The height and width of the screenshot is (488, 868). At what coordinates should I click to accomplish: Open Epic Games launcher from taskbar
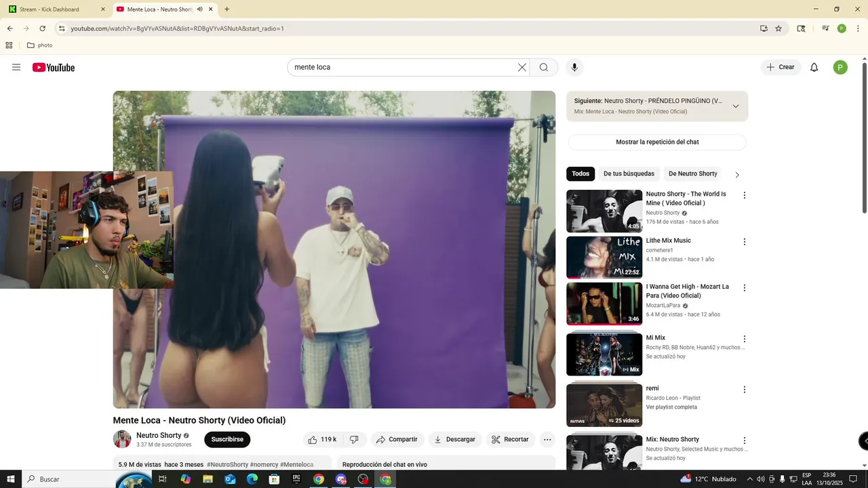coord(296,479)
